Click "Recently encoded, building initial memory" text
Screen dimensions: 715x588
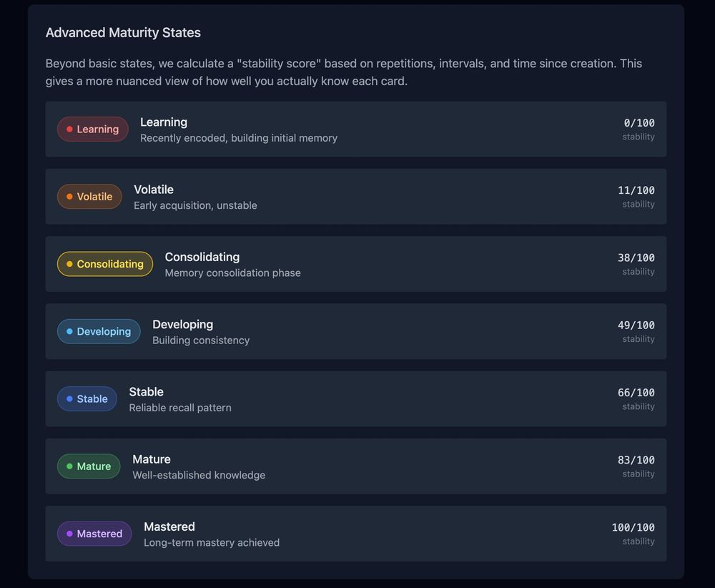[x=239, y=138]
